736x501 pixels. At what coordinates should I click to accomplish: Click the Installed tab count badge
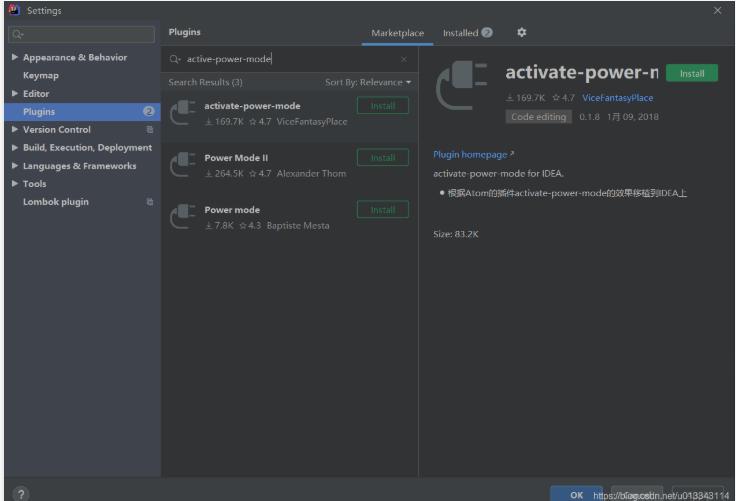point(487,32)
